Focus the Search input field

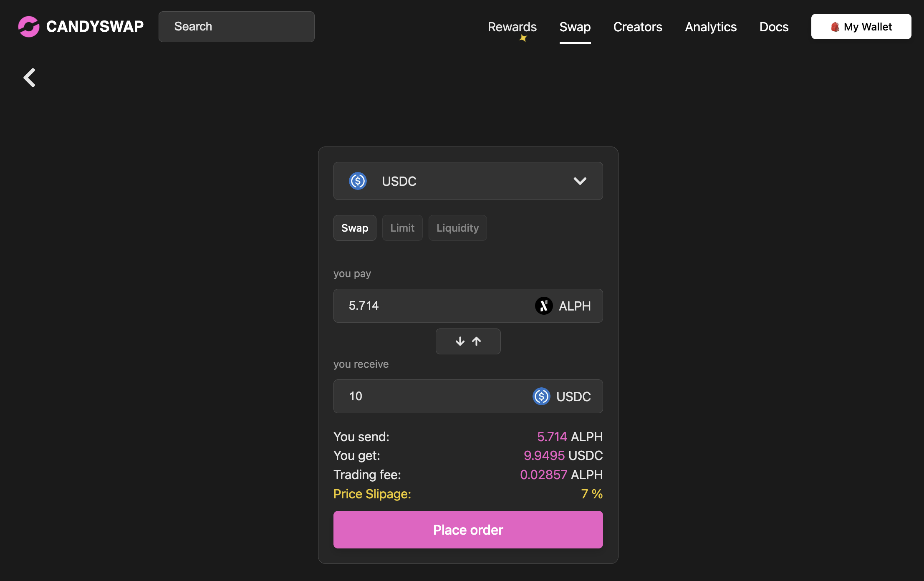[x=236, y=27]
